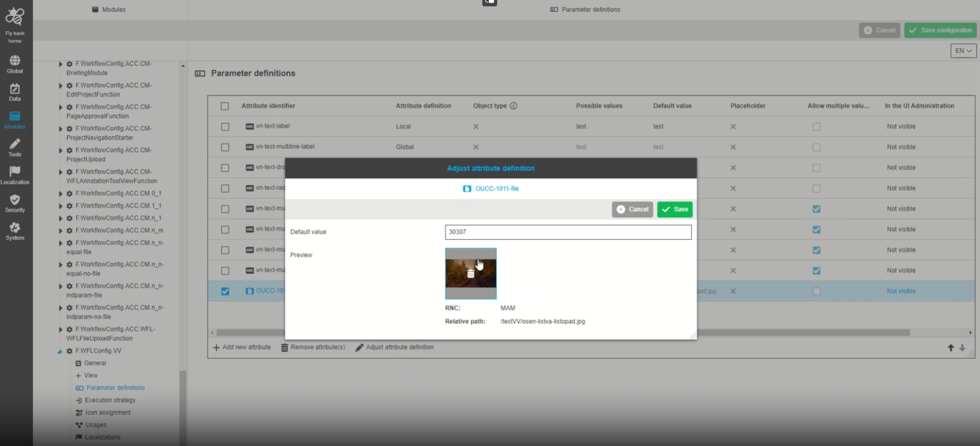980x446 pixels.
Task: Open the EN language dropdown
Action: coord(964,51)
